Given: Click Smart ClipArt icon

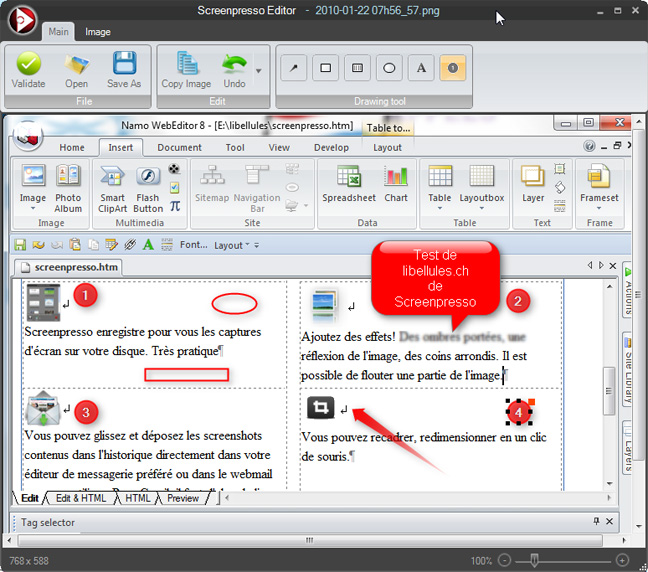Looking at the screenshot, I should click(112, 176).
